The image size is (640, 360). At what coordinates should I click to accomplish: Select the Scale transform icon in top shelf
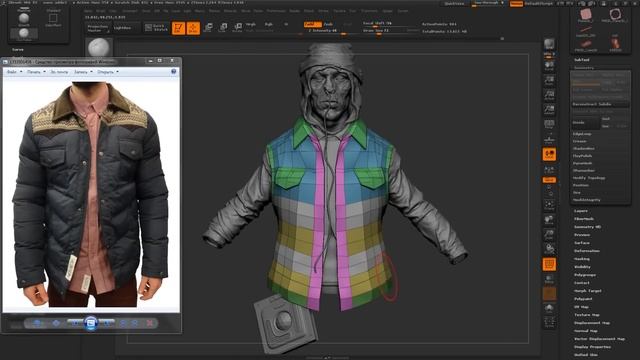(x=223, y=28)
